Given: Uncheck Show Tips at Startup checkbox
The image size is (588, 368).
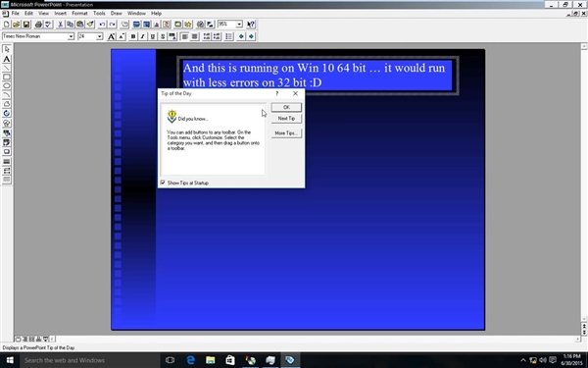Looking at the screenshot, I should click(x=163, y=183).
